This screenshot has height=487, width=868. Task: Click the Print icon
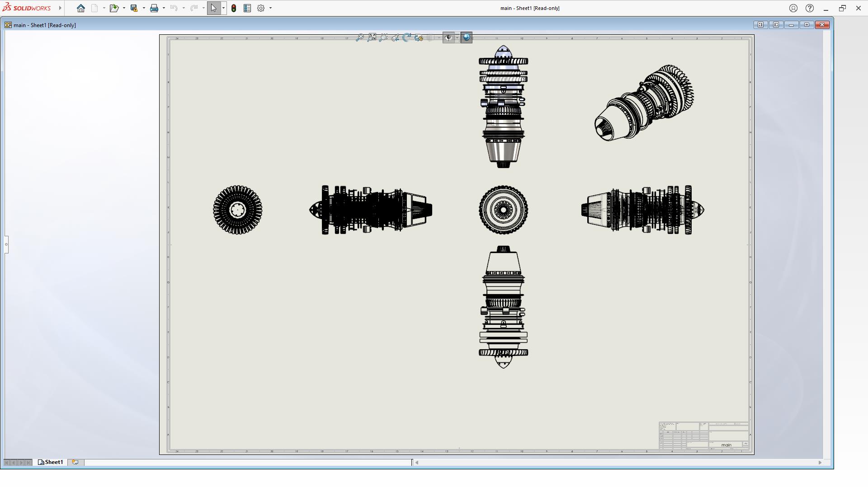[x=154, y=8]
